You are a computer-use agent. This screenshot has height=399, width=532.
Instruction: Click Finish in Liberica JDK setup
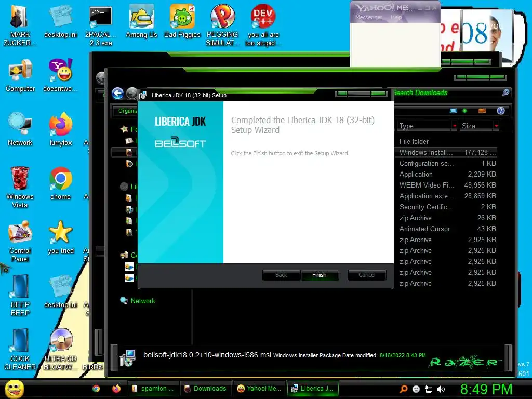click(320, 275)
